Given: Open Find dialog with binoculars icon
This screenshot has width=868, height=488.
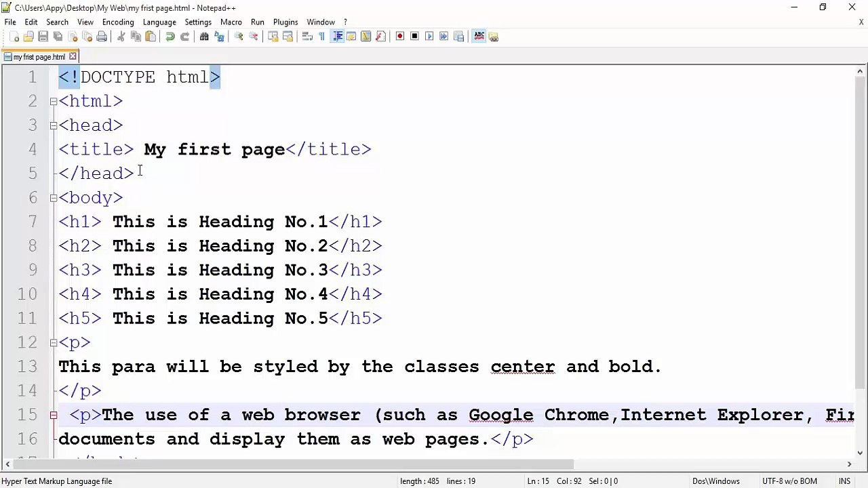Looking at the screenshot, I should pyautogui.click(x=204, y=37).
